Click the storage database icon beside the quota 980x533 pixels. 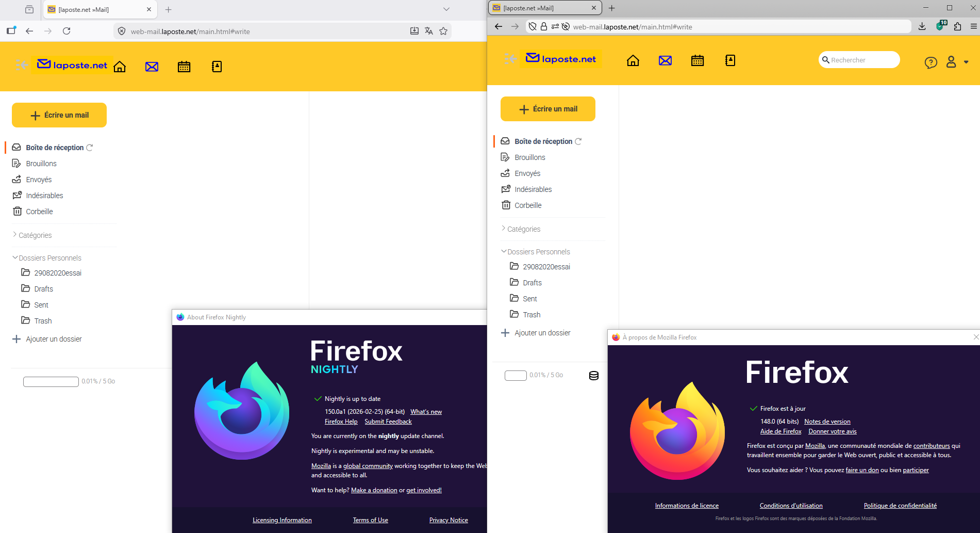(594, 376)
